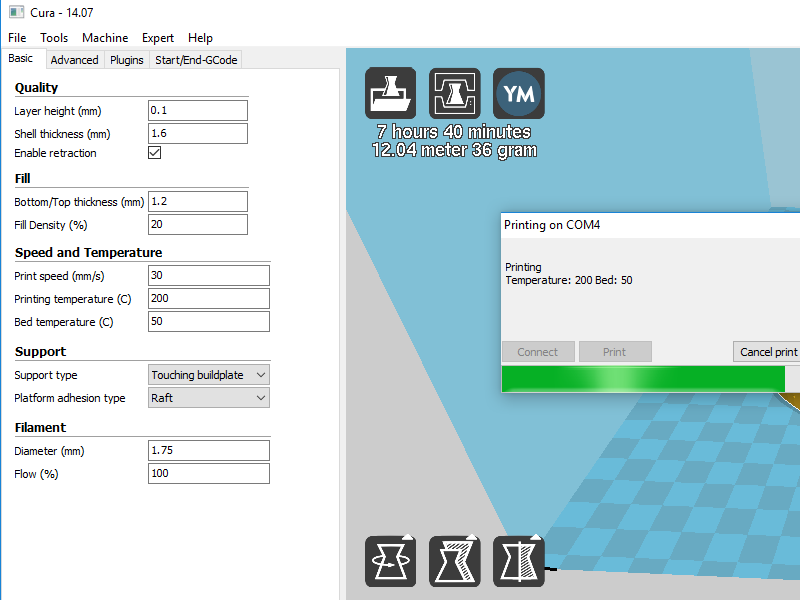This screenshot has width=800, height=600.
Task: Open the YouMagine YM share icon
Action: (519, 93)
